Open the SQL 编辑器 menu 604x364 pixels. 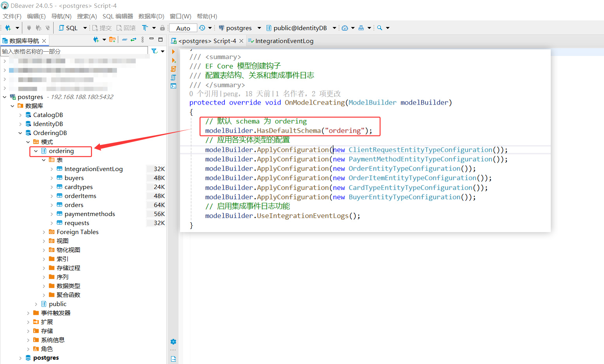pos(118,16)
